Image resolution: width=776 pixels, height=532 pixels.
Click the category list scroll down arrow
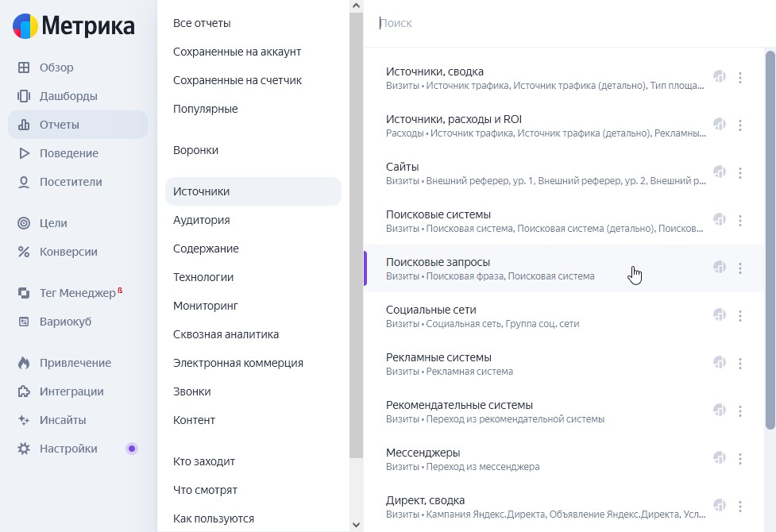356,525
